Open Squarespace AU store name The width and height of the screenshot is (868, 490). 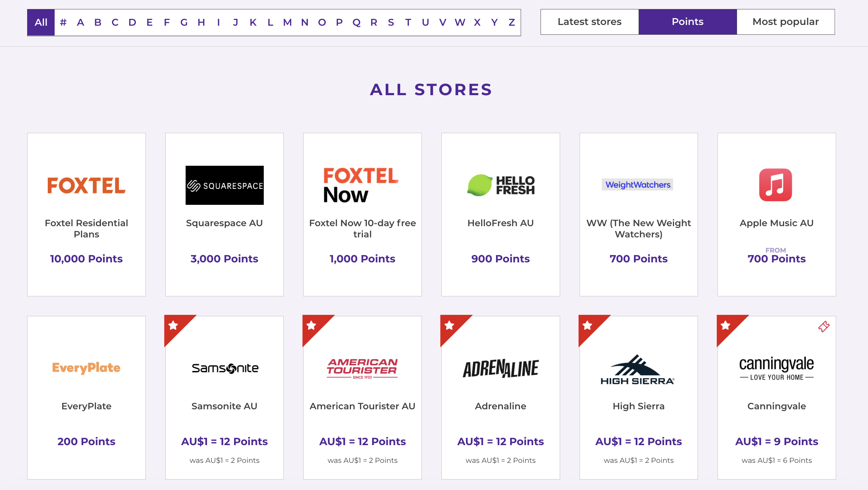pyautogui.click(x=224, y=223)
